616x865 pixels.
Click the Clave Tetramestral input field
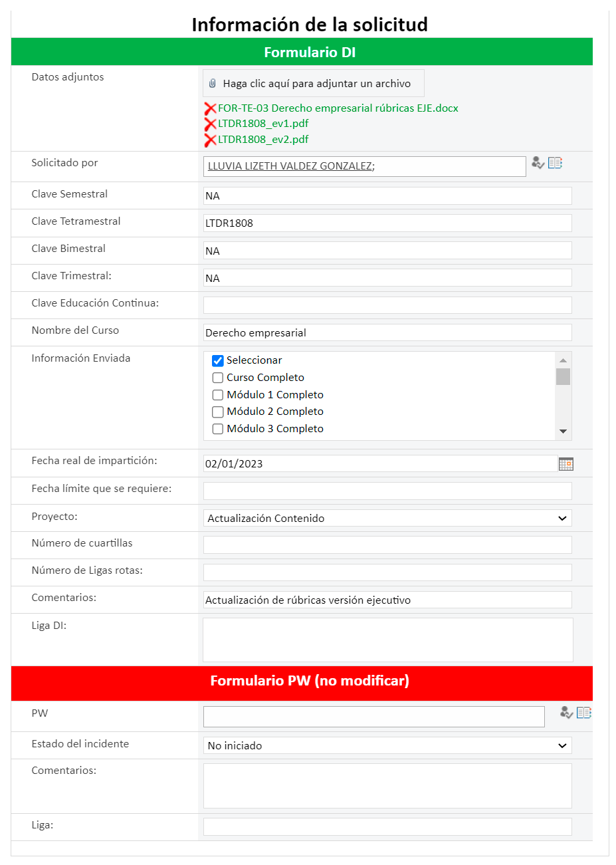[387, 223]
